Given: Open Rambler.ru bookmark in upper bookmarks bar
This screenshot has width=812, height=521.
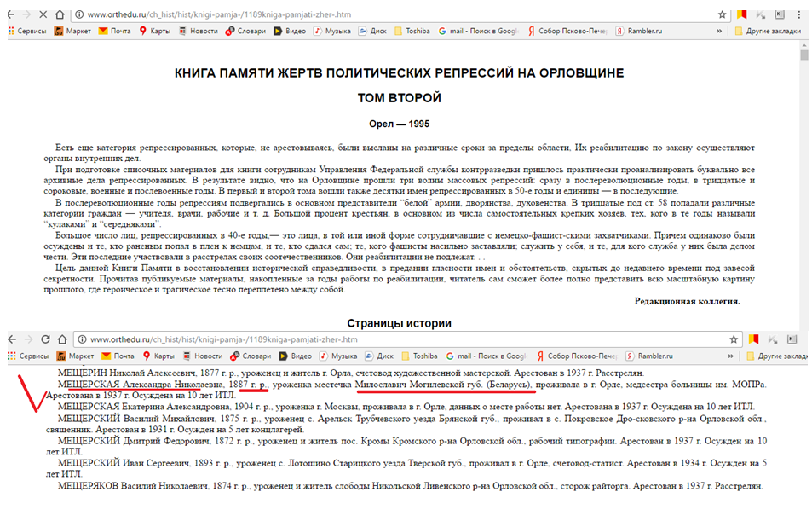Looking at the screenshot, I should tap(639, 31).
